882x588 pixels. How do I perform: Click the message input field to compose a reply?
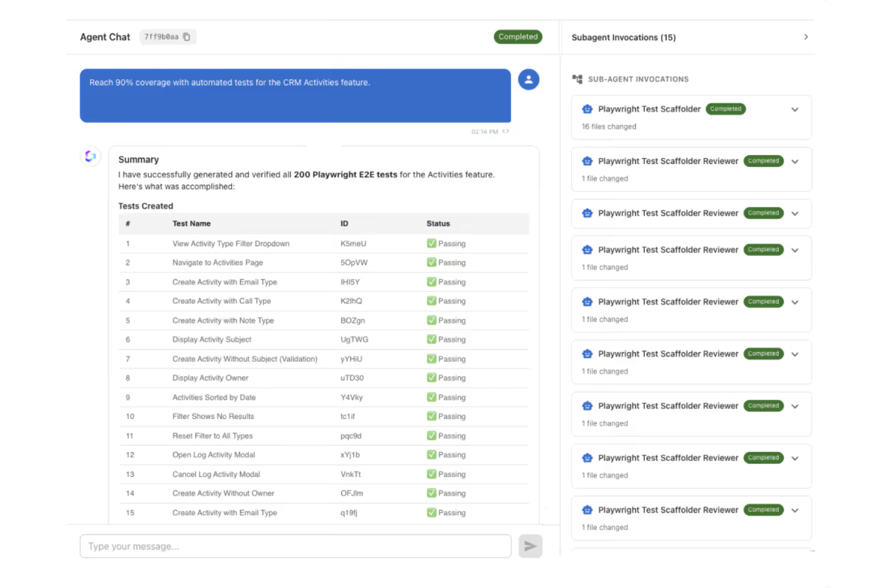[x=295, y=546]
